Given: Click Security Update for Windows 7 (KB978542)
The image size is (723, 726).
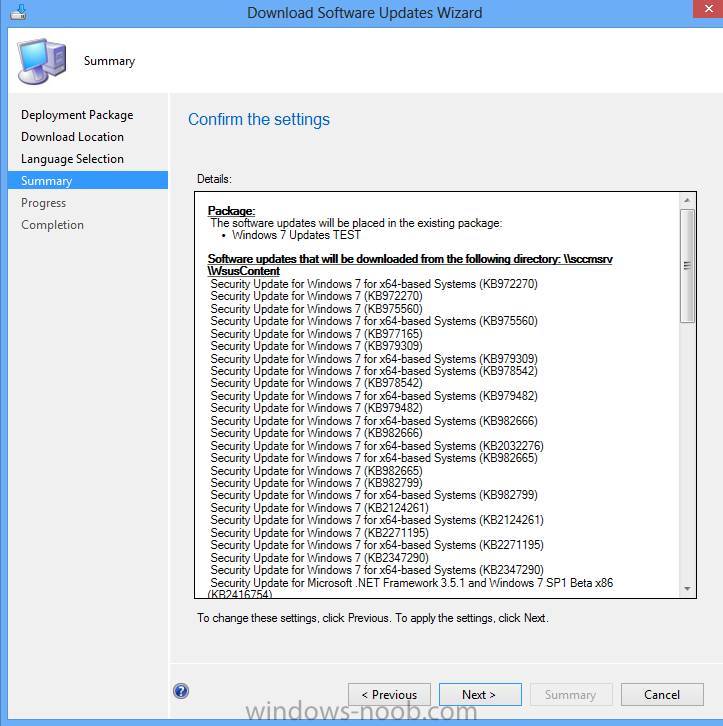Looking at the screenshot, I should coord(317,383).
